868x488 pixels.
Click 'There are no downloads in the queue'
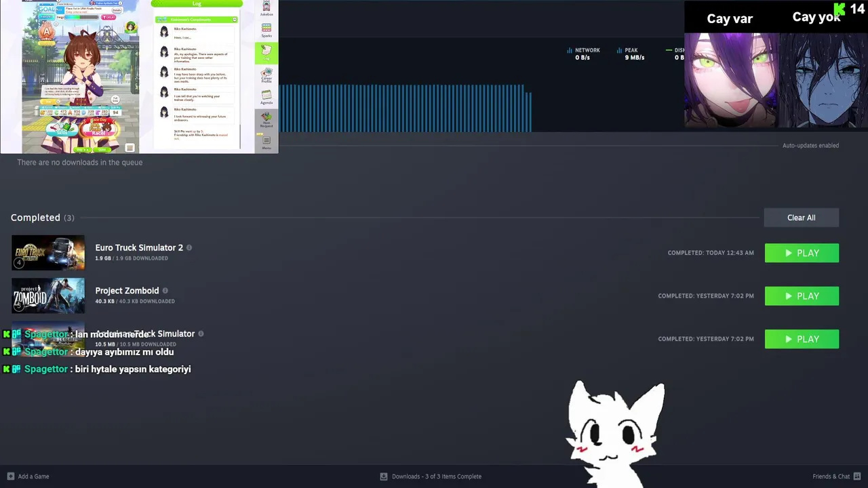pos(79,163)
